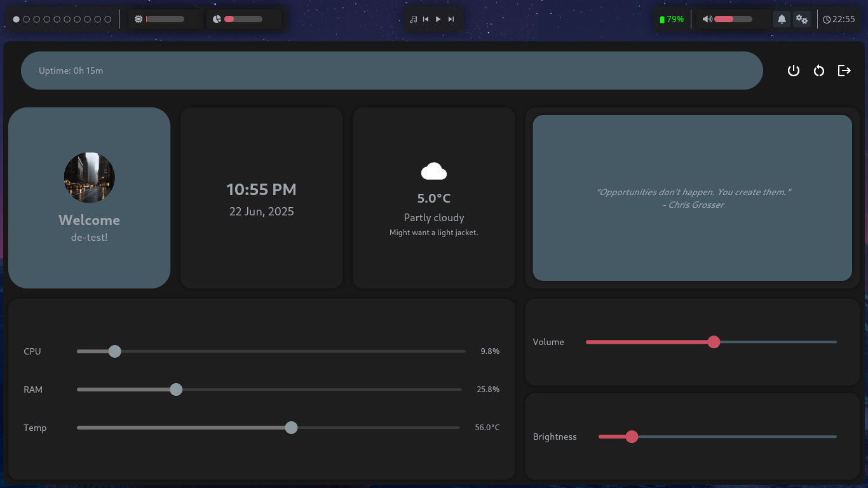This screenshot has height=488, width=868.
Task: Click the speaker volume icon in top bar
Action: tap(707, 19)
